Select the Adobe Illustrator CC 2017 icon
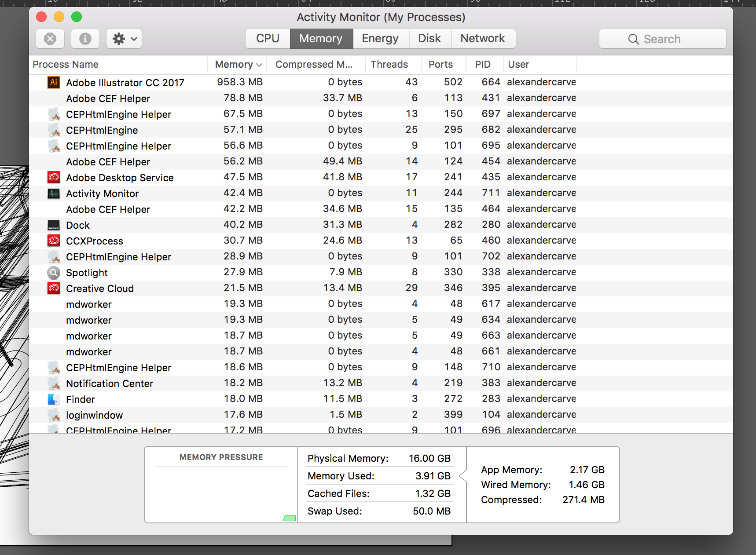This screenshot has width=756, height=555. pyautogui.click(x=54, y=82)
